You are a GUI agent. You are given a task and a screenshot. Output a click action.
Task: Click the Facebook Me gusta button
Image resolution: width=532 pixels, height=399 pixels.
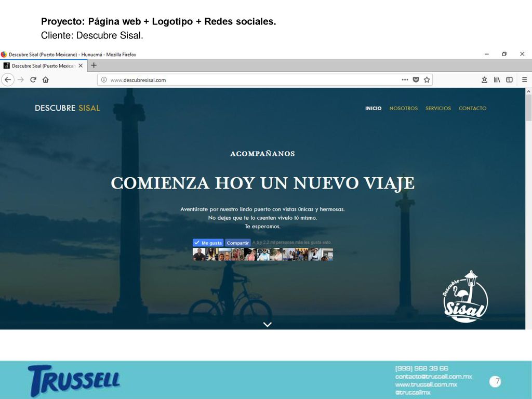coord(208,243)
